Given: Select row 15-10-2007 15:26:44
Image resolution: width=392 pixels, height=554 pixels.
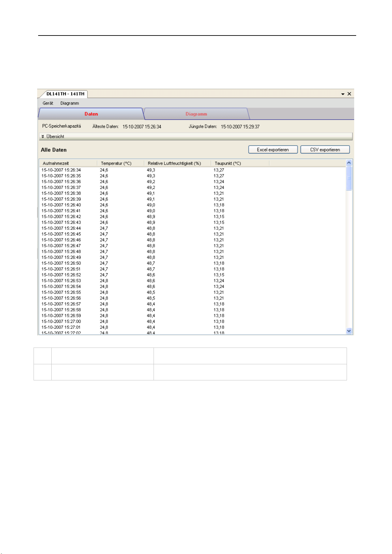Looking at the screenshot, I should (192, 229).
